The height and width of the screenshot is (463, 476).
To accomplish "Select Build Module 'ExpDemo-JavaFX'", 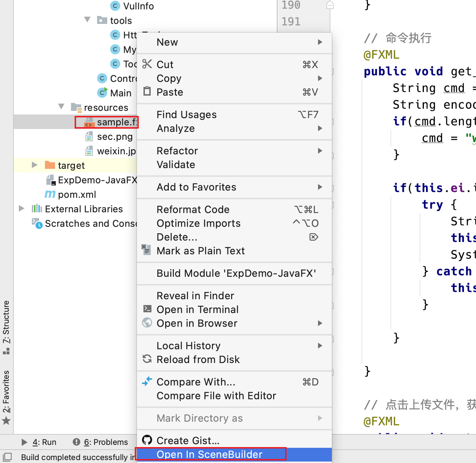I will (x=234, y=273).
